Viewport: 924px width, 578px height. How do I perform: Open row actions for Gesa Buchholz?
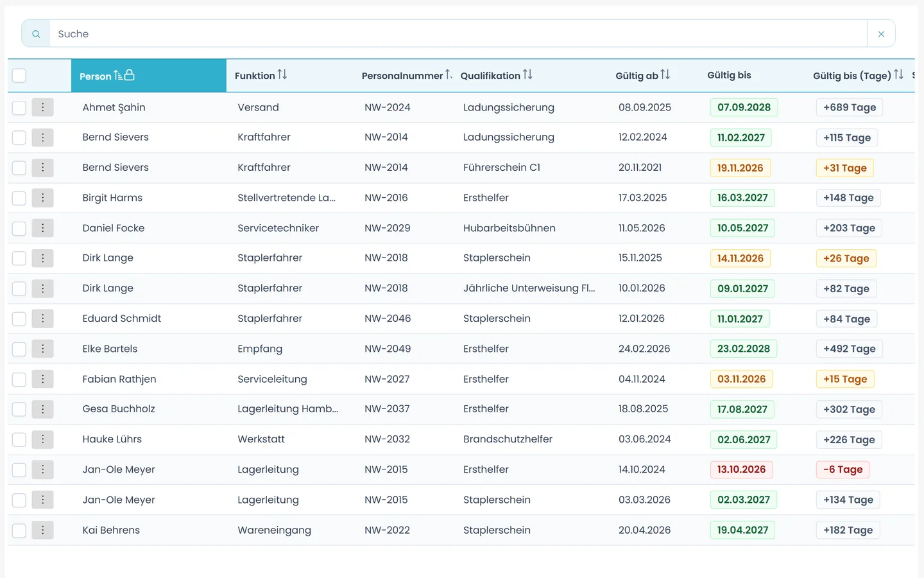(43, 409)
